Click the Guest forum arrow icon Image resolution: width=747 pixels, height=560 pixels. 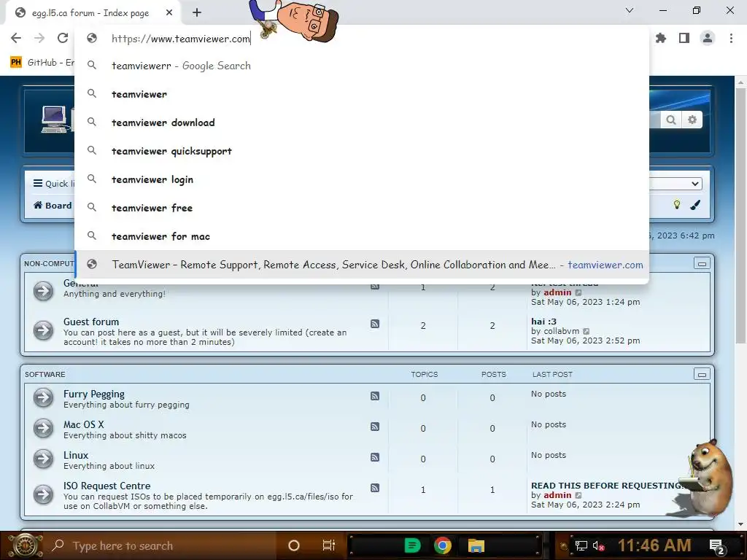43,330
